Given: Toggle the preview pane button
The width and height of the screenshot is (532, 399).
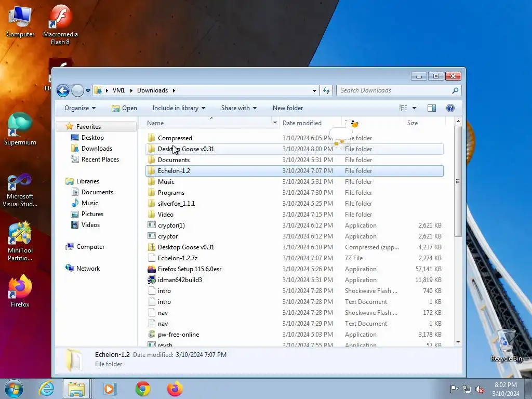Looking at the screenshot, I should tap(432, 108).
